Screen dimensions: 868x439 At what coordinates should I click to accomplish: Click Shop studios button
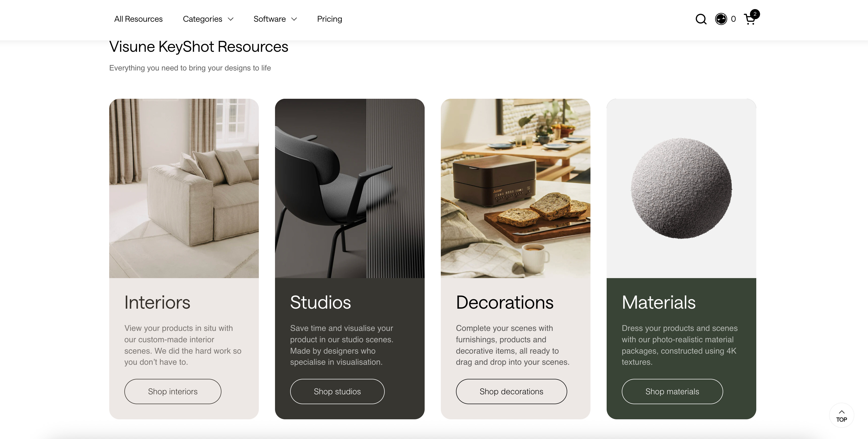[x=337, y=392]
